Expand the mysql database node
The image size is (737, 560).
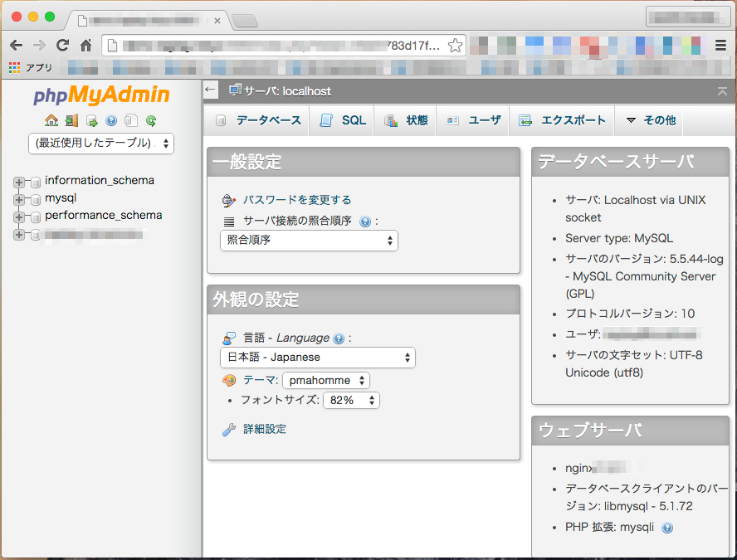19,200
